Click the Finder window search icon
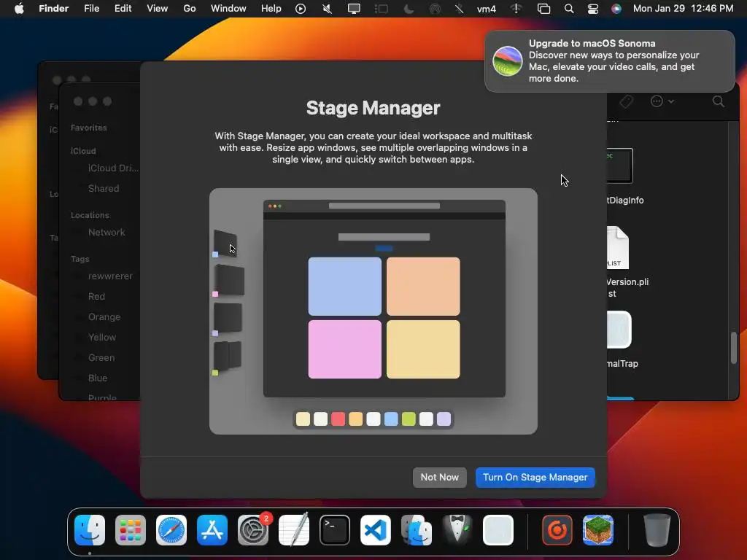Viewport: 747px width, 560px height. [719, 101]
